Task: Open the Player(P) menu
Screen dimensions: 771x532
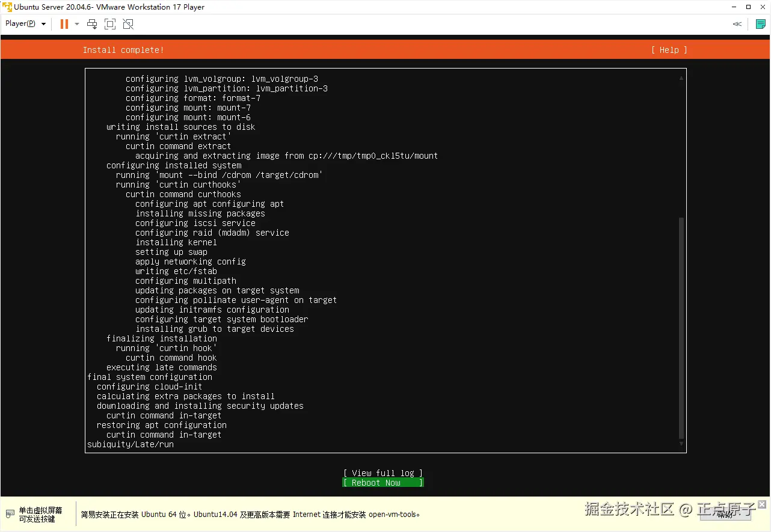Action: pos(26,24)
